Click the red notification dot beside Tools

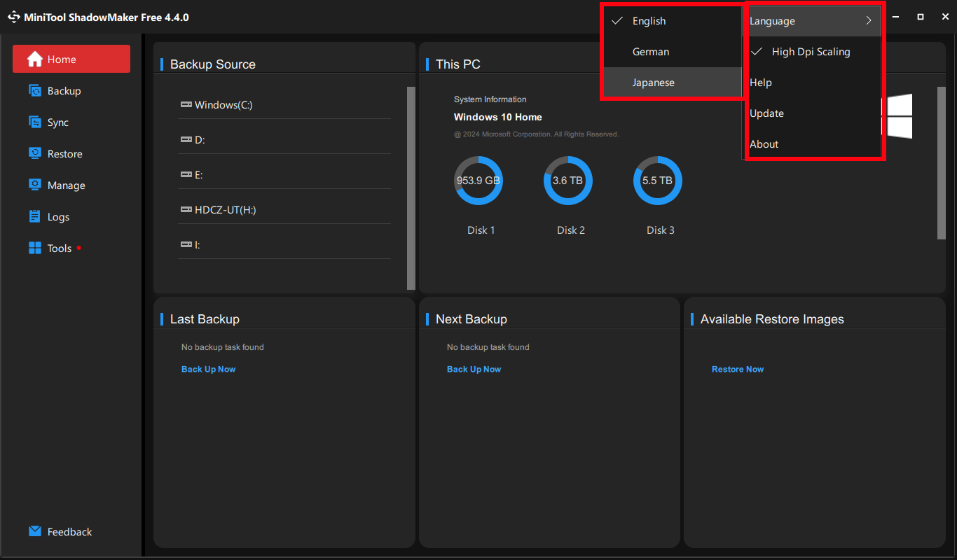click(78, 248)
